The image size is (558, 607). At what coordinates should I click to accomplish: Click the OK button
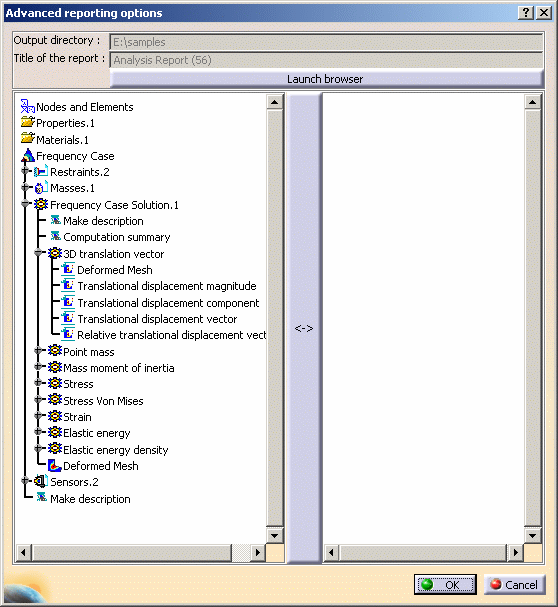click(445, 584)
